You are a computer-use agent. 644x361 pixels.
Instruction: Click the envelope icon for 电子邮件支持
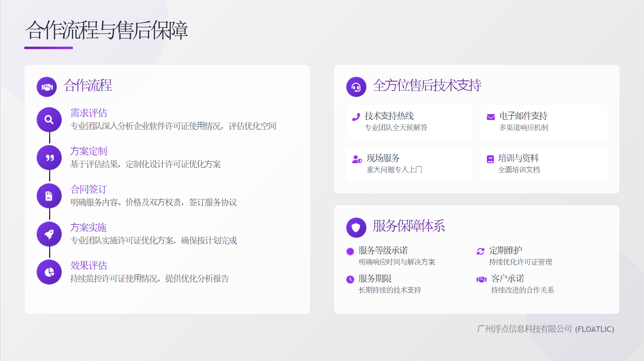tap(491, 117)
